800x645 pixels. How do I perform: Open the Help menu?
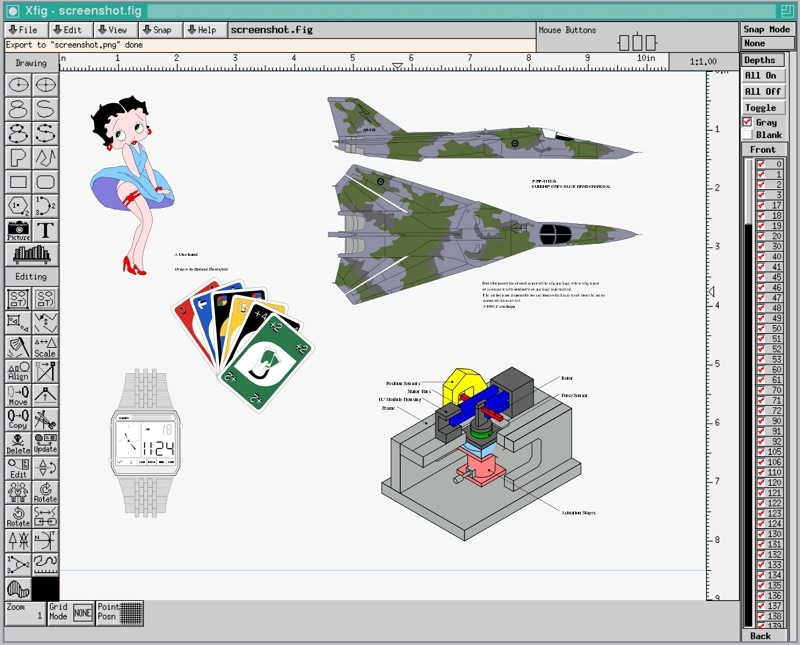pos(205,30)
